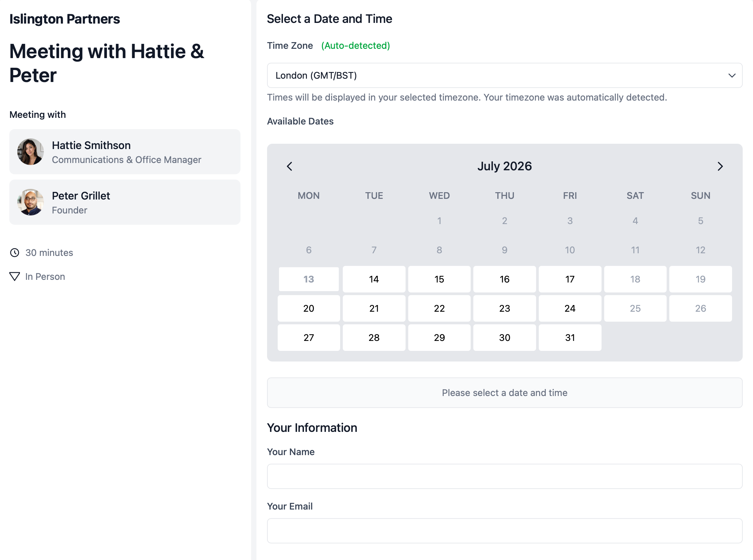
Task: Choose July 27 as the date
Action: (x=309, y=337)
